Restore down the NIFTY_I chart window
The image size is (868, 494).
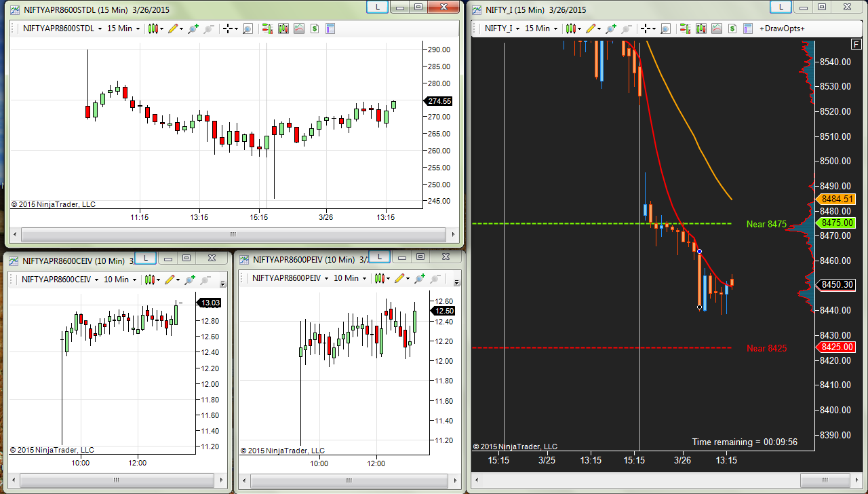click(822, 7)
